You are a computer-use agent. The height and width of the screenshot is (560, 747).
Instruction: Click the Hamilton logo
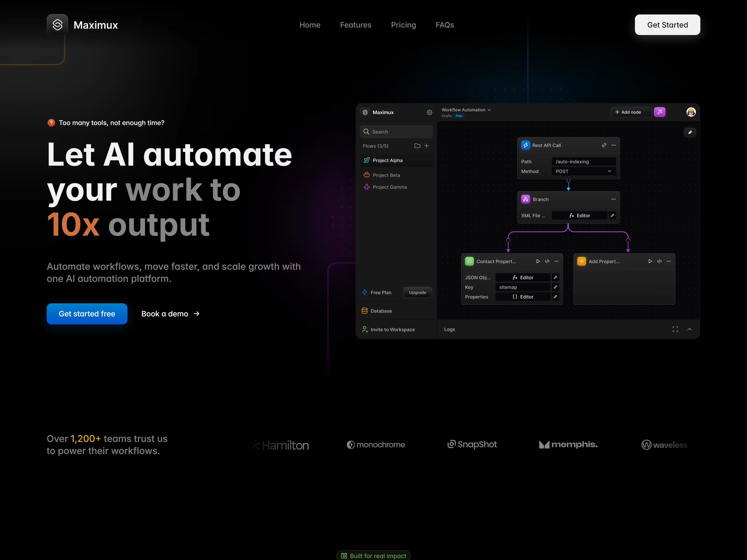(281, 445)
